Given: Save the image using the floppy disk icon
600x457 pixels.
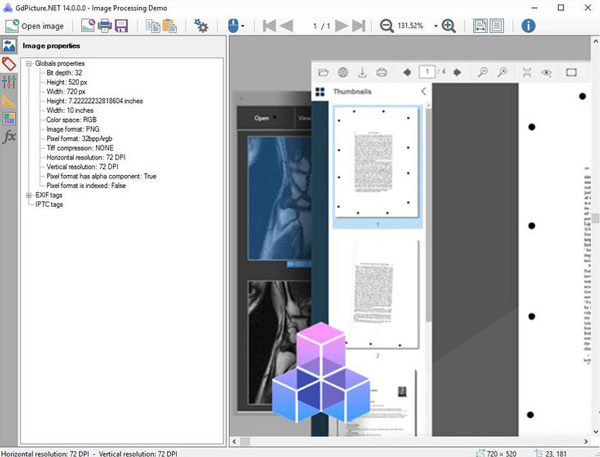Looking at the screenshot, I should click(121, 25).
